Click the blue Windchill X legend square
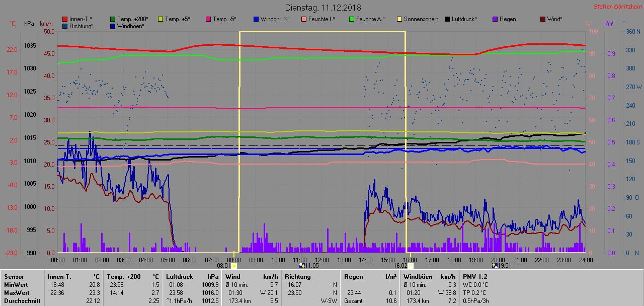 coord(256,19)
